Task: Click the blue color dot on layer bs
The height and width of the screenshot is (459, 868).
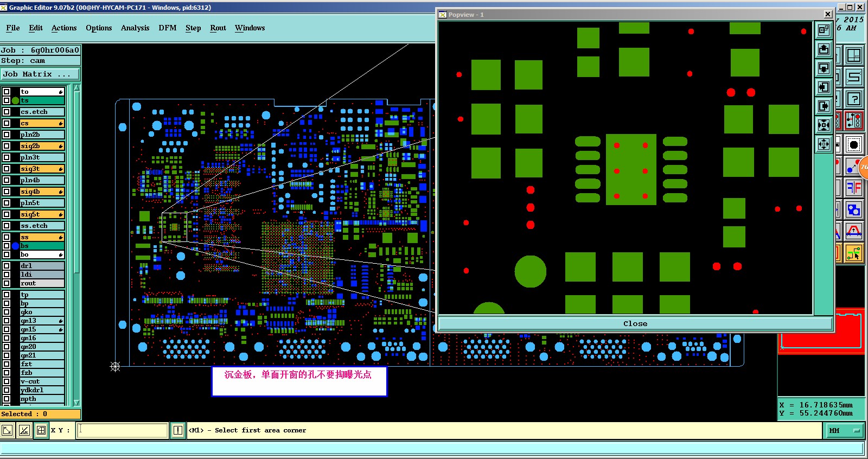Action: pos(15,246)
